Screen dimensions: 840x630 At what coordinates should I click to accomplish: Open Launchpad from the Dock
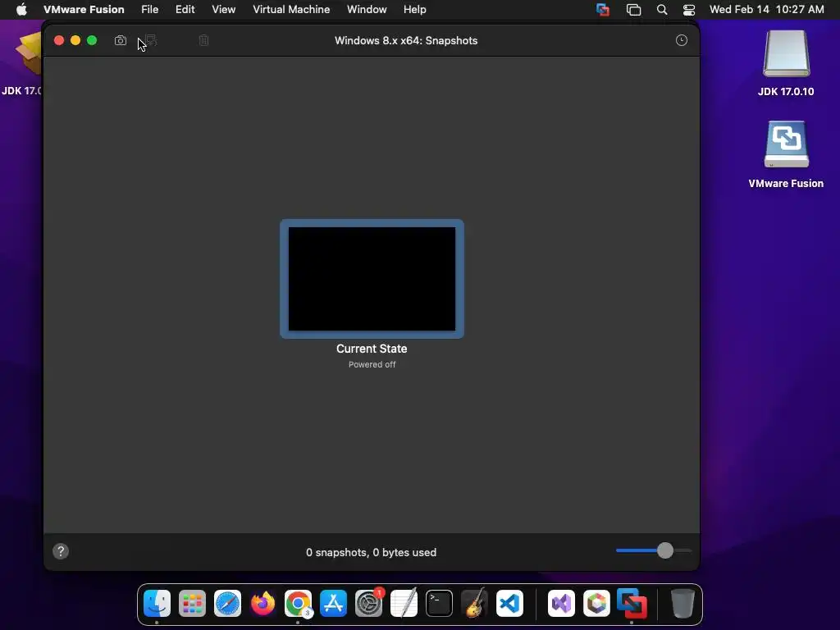click(192, 604)
